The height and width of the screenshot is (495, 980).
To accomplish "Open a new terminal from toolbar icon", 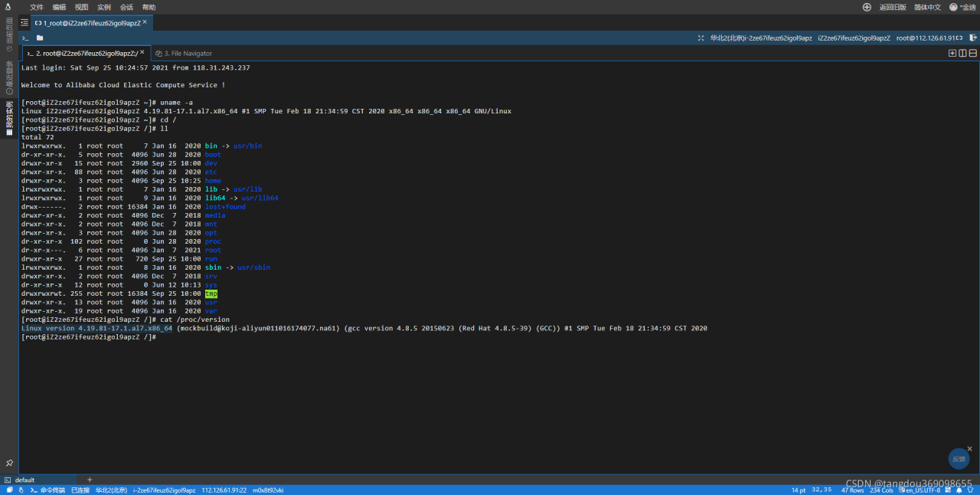I will click(x=25, y=38).
